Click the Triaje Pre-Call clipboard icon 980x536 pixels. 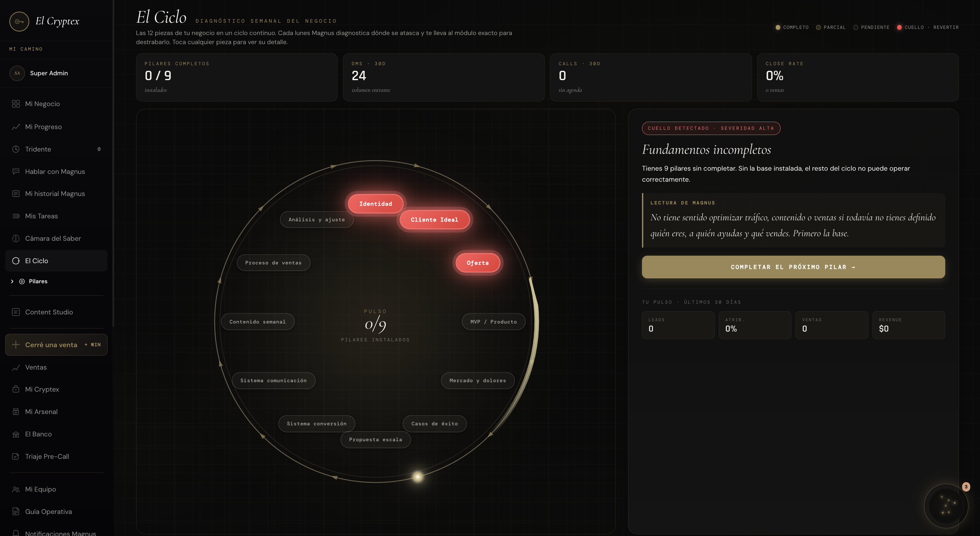(16, 457)
